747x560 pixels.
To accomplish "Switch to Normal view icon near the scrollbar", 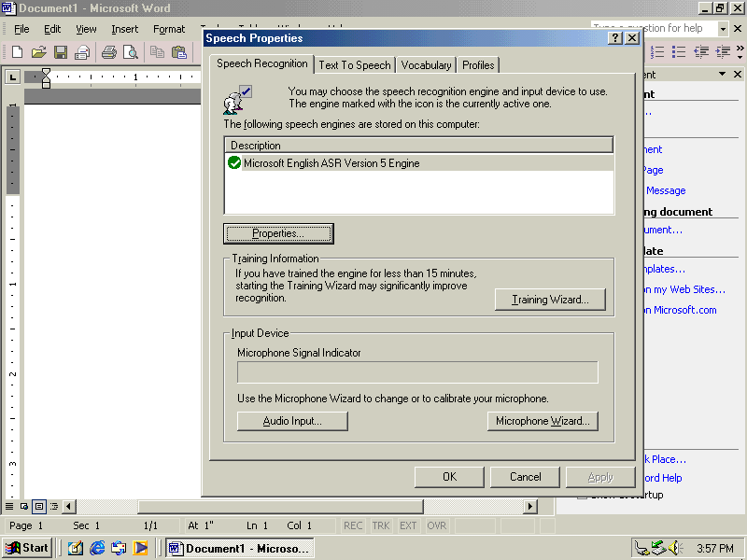I will 9,506.
